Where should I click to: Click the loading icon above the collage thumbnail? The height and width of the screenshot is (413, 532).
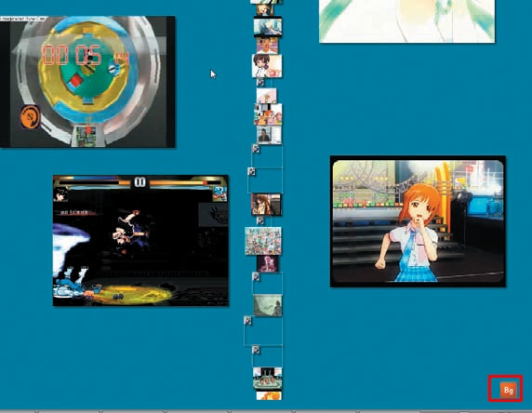coord(260,221)
